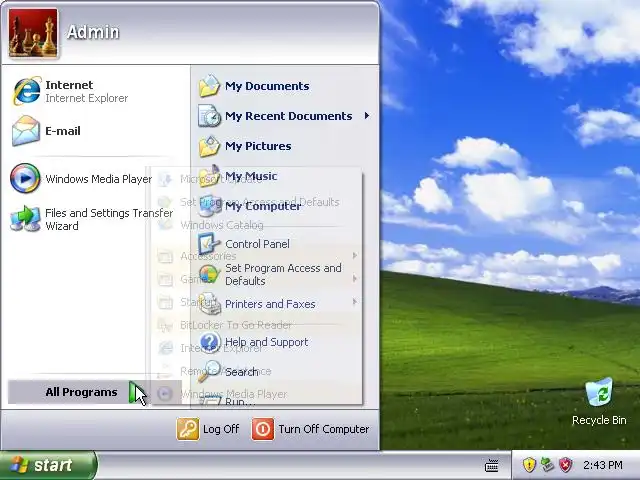
Task: Expand the My Recent Documents submenu arrow
Action: [x=367, y=116]
